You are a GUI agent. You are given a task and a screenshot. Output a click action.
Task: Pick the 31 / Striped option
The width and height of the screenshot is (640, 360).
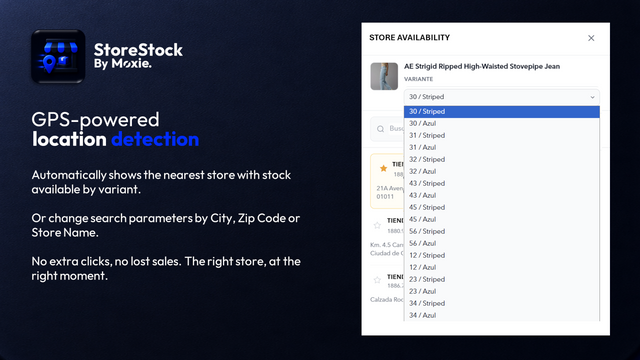click(502, 136)
